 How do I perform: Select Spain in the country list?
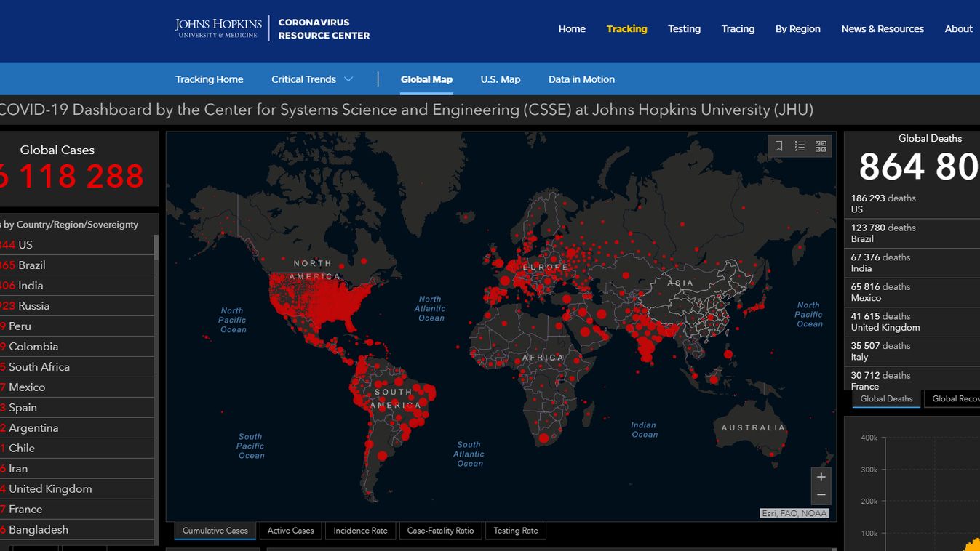pyautogui.click(x=76, y=408)
